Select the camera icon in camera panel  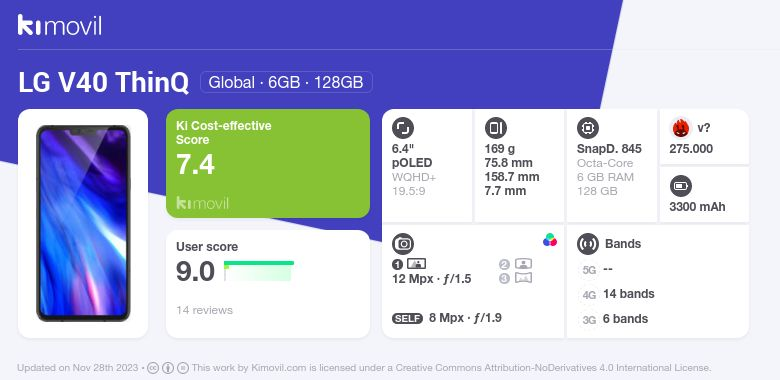(x=402, y=243)
